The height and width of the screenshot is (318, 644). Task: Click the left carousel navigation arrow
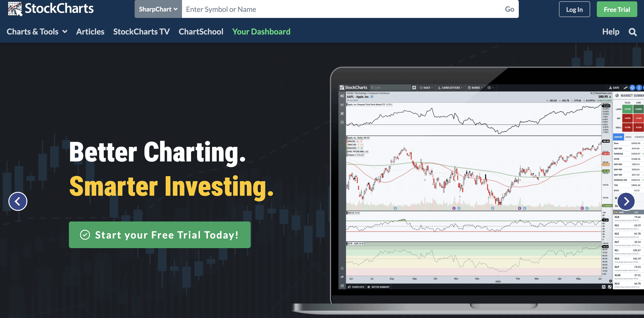coord(18,201)
